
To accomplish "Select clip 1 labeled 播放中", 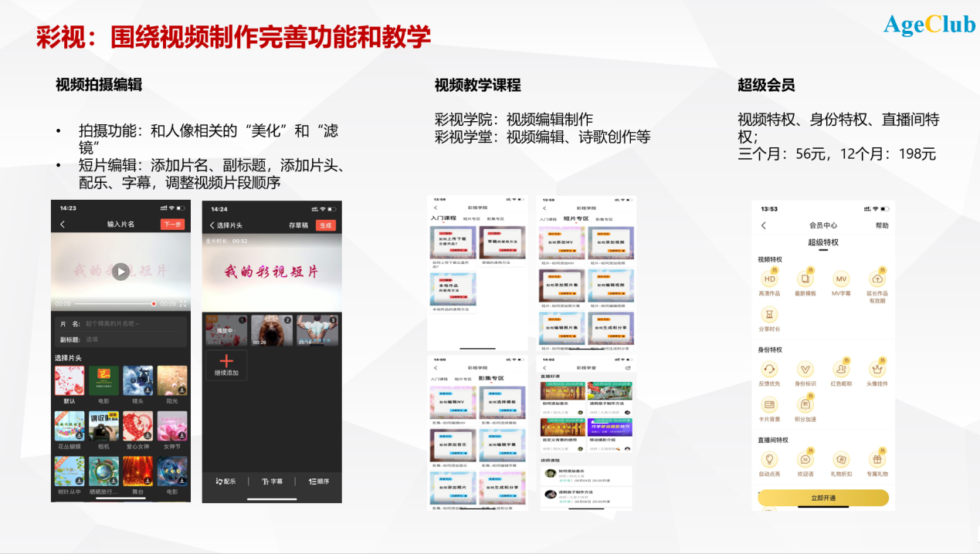I will tap(226, 330).
